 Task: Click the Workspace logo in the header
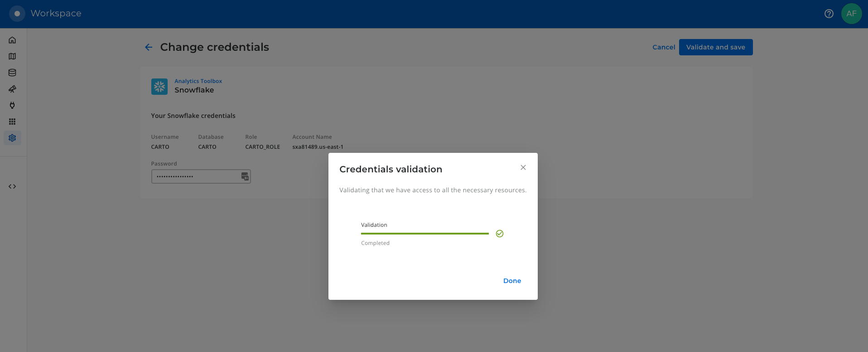17,14
